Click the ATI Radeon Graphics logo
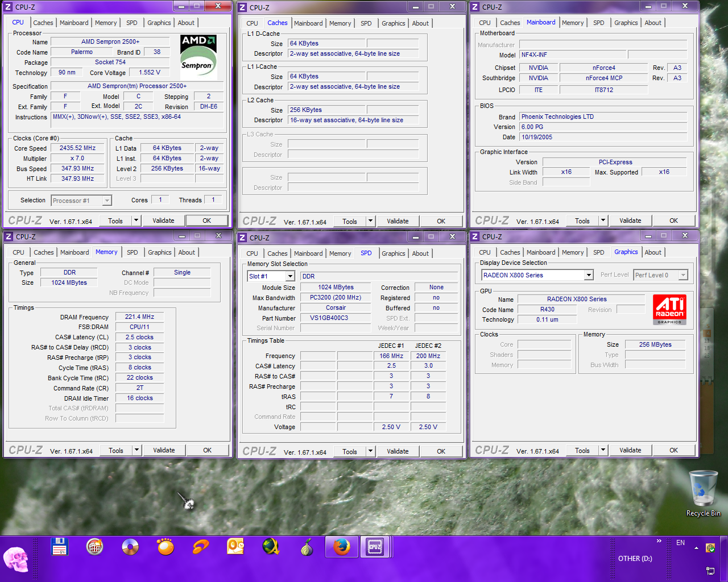The height and width of the screenshot is (582, 728). coord(669,310)
